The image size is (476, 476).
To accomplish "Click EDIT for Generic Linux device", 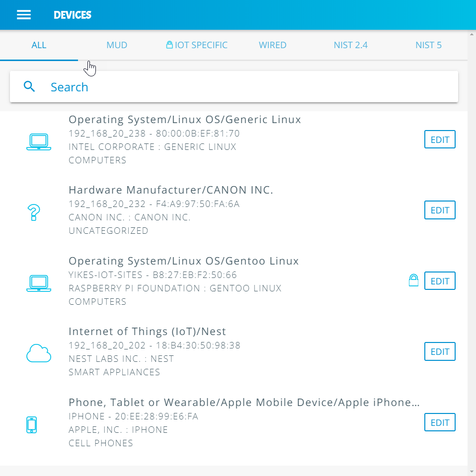I will click(x=440, y=139).
